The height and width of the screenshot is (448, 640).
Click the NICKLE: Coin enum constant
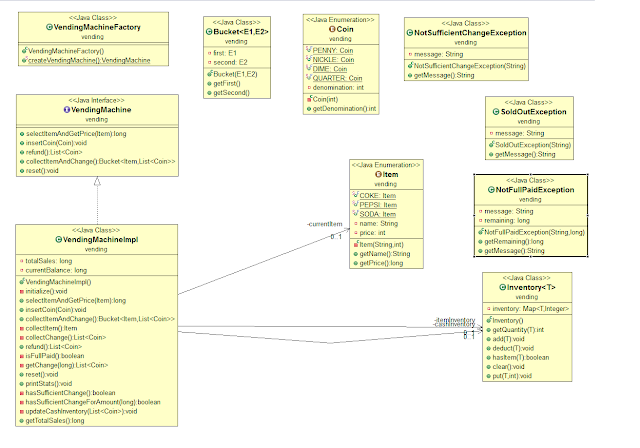pos(333,60)
